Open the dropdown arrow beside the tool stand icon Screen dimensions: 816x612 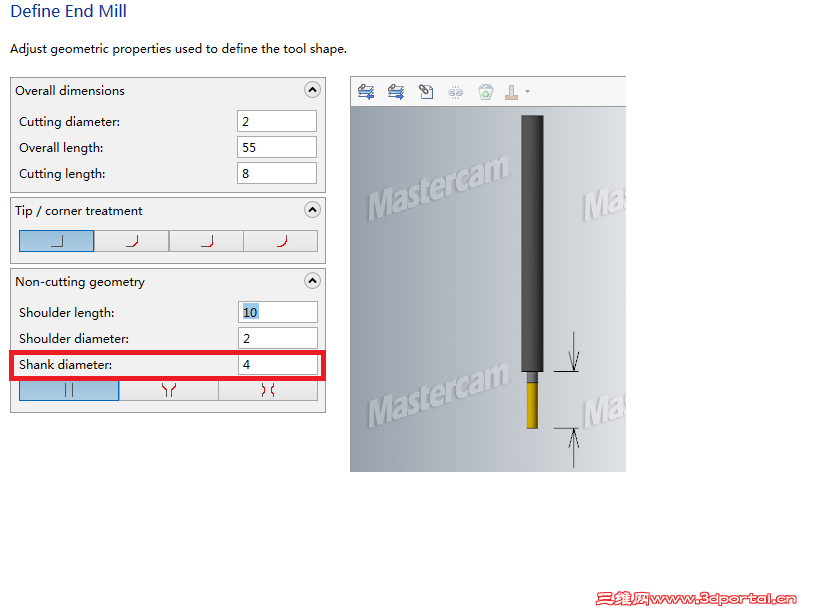527,92
